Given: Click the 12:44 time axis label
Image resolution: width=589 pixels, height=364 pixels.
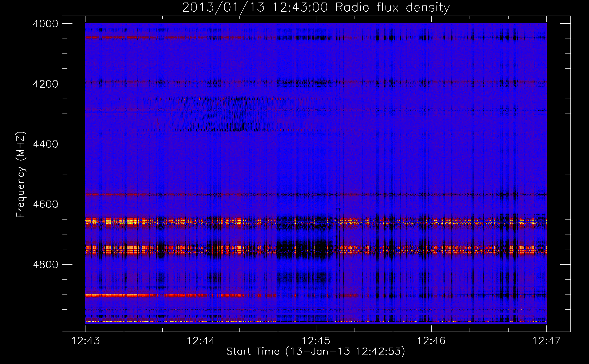Looking at the screenshot, I should (201, 341).
